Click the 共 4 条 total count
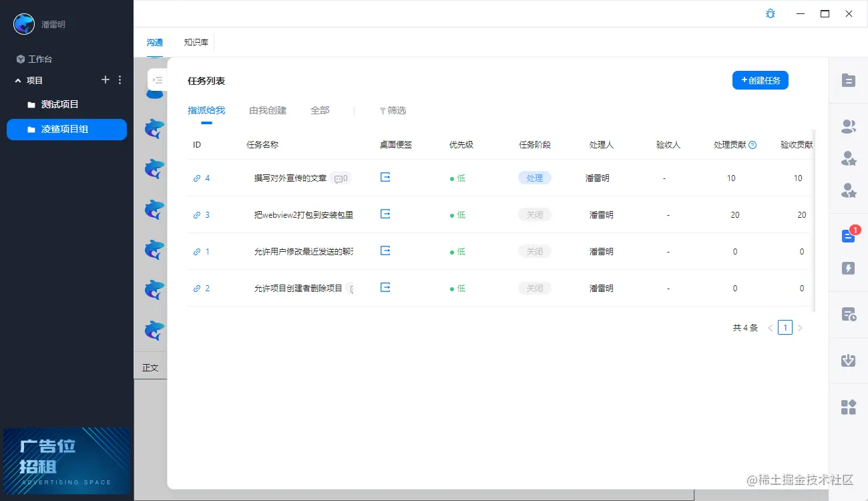The width and height of the screenshot is (868, 501). point(745,328)
